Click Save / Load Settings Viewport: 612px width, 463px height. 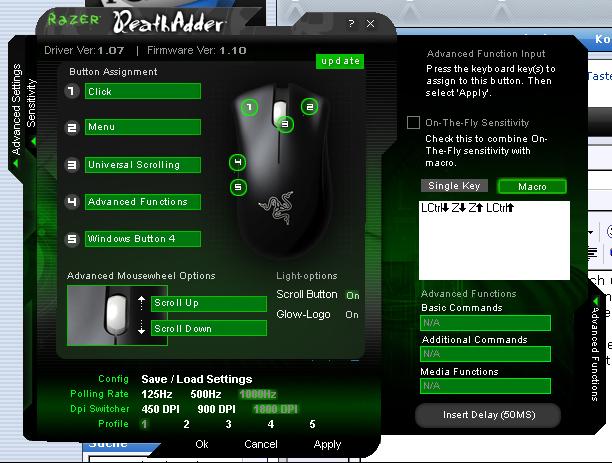click(x=197, y=379)
